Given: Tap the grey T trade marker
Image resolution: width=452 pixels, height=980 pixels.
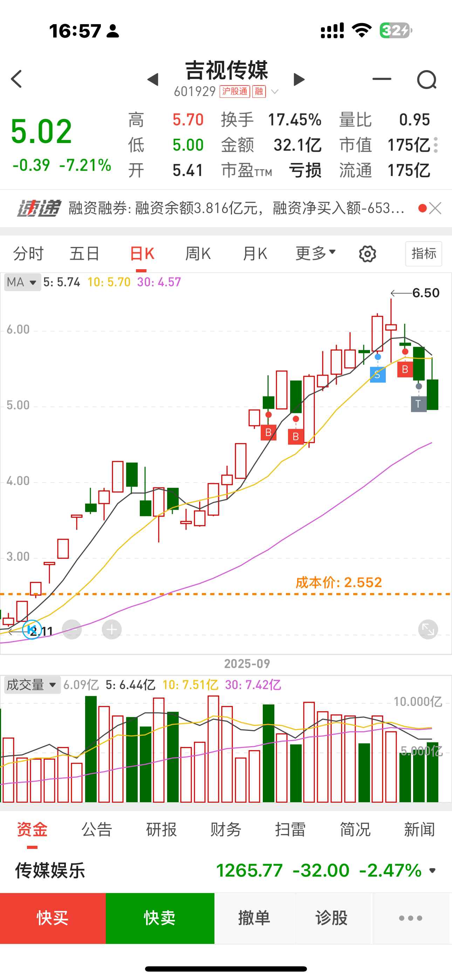Looking at the screenshot, I should pos(418,404).
